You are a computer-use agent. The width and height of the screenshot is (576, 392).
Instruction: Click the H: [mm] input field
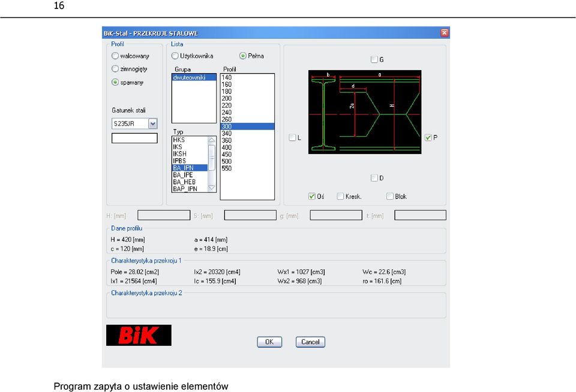[164, 215]
